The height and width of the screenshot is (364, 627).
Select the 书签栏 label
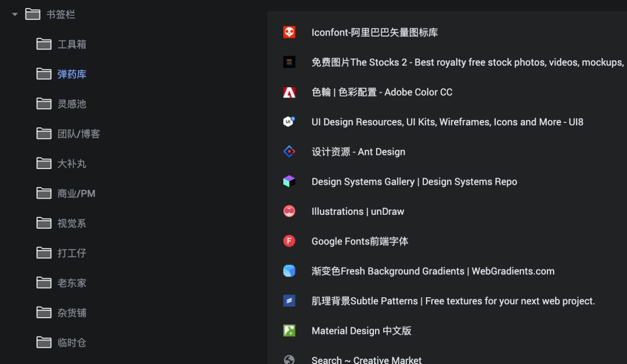61,15
